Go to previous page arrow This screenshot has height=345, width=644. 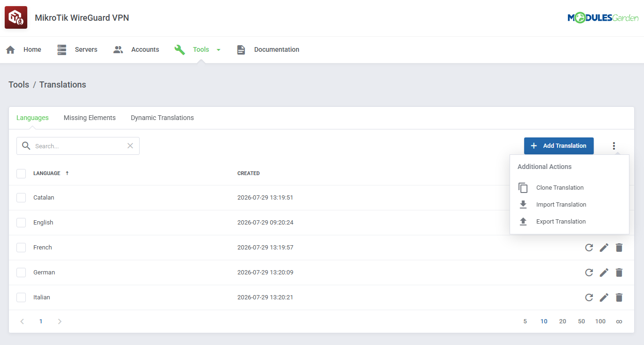(22, 321)
